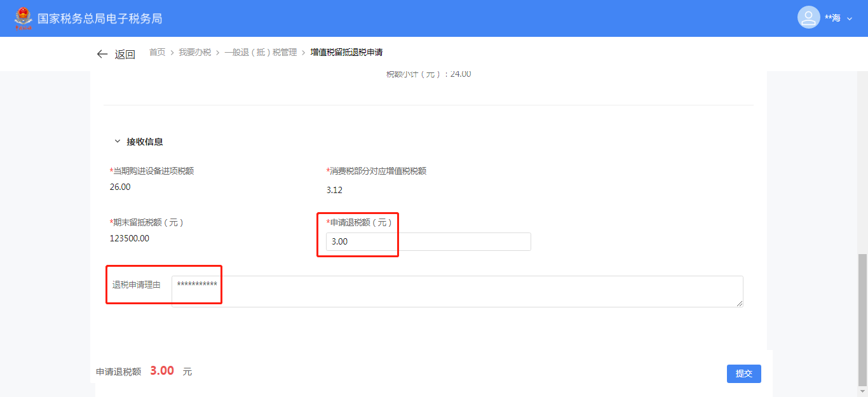Screen dimensions: 868x397
Task: Select 增值税留抵退税申请 breadcrumb item
Action: coord(346,53)
